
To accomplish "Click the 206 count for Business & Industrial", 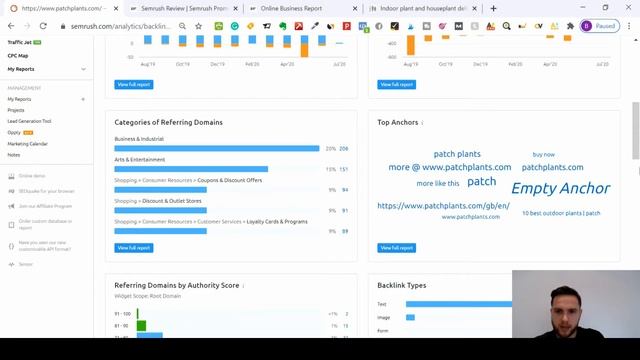I will (344, 149).
